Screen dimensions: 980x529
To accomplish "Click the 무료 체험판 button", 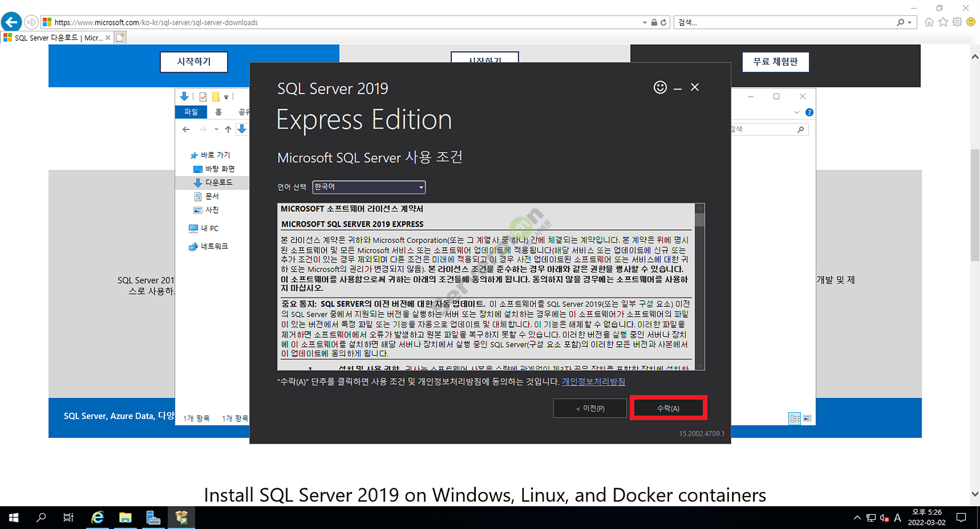I will click(x=775, y=62).
